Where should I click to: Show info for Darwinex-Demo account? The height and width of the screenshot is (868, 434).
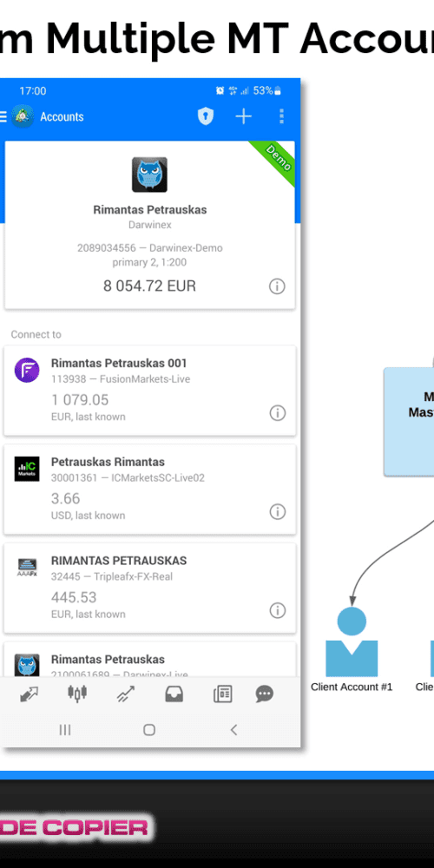point(277,286)
